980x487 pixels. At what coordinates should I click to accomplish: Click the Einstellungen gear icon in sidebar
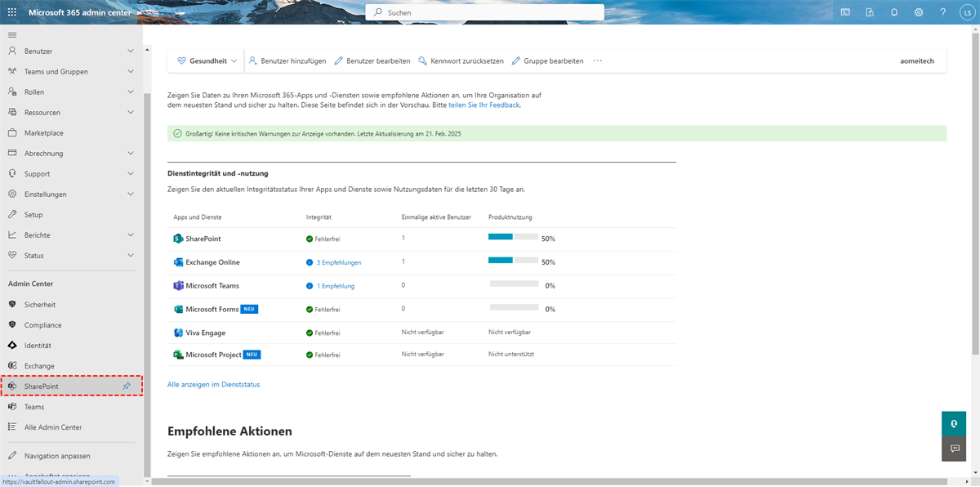[x=12, y=194]
